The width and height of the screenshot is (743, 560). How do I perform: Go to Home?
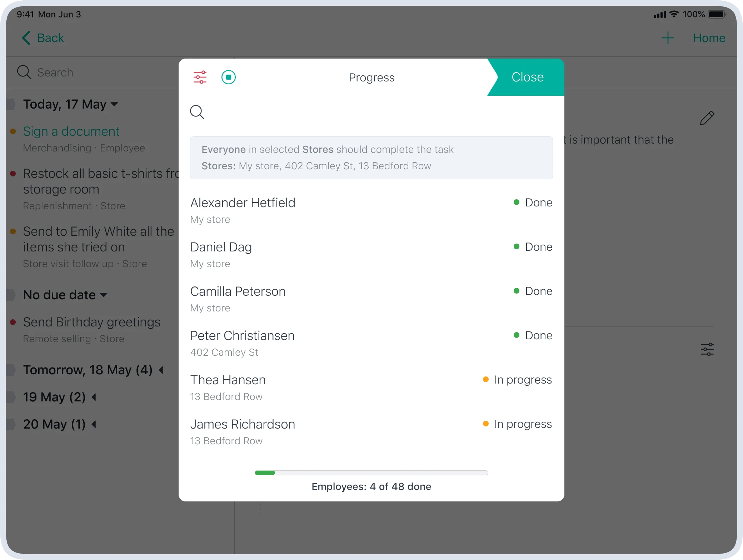point(709,38)
